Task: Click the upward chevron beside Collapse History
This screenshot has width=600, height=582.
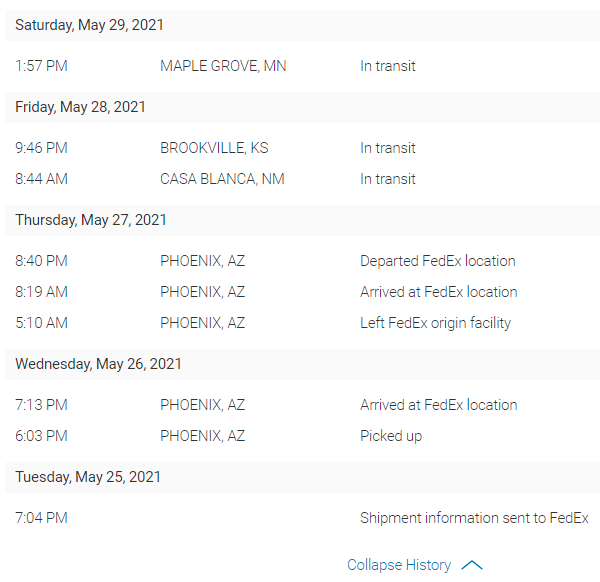Action: click(472, 565)
